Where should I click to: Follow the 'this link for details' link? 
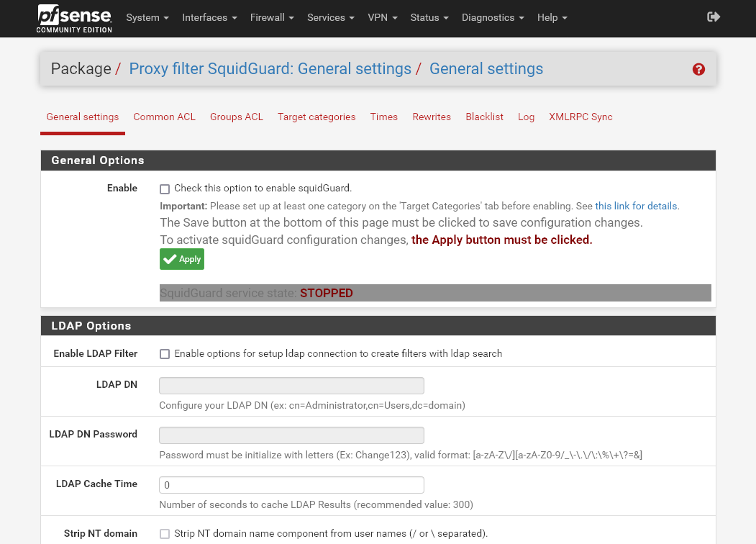coord(636,206)
